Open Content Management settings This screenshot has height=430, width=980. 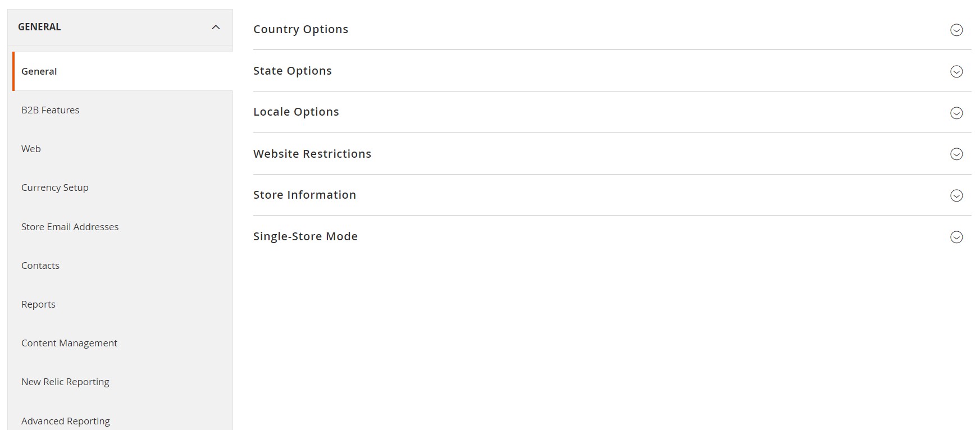click(x=70, y=343)
